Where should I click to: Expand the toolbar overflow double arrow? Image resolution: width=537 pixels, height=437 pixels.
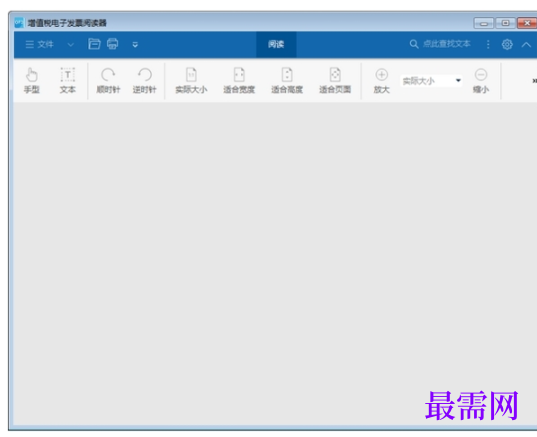pyautogui.click(x=534, y=81)
